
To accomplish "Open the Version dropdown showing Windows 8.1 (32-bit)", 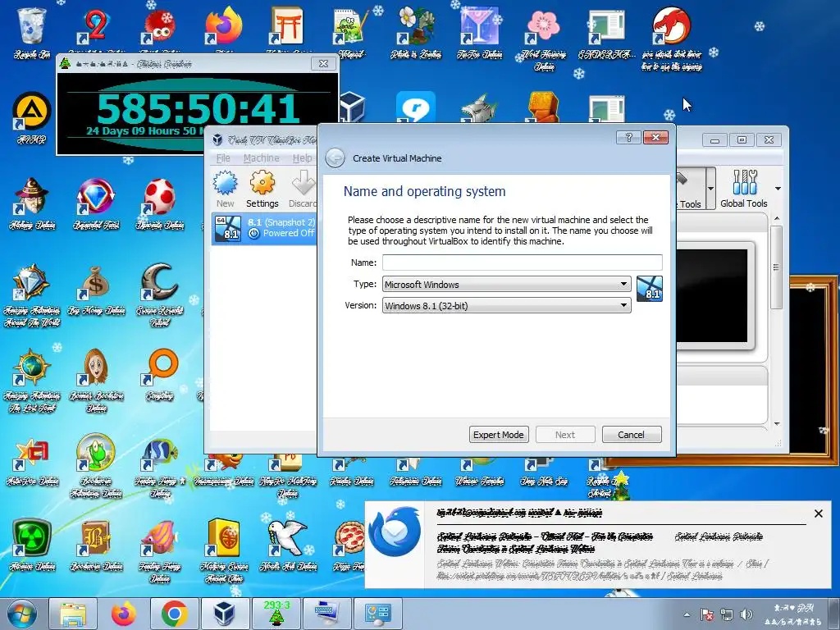I will click(x=506, y=306).
